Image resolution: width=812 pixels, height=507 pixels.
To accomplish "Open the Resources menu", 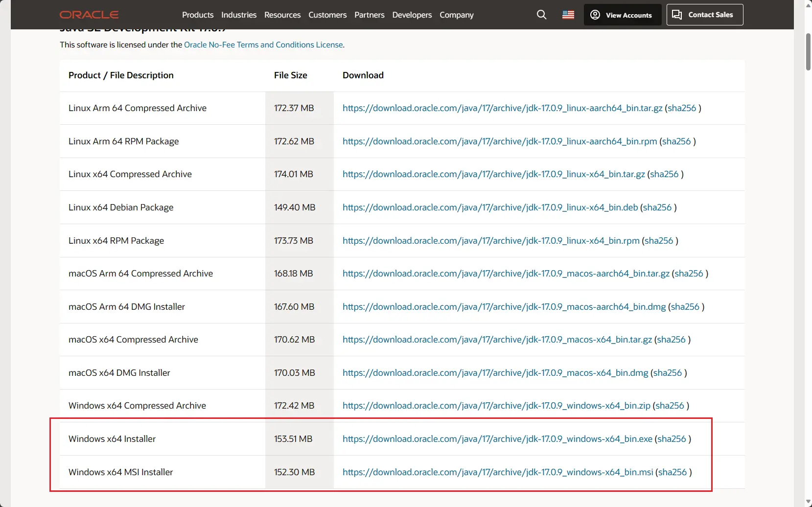I will [282, 15].
